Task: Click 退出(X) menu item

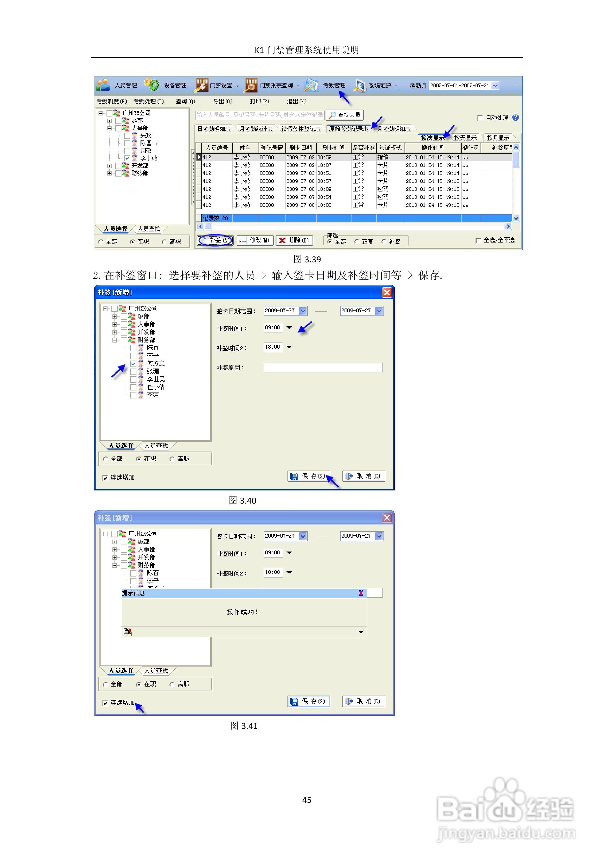Action: tap(296, 101)
